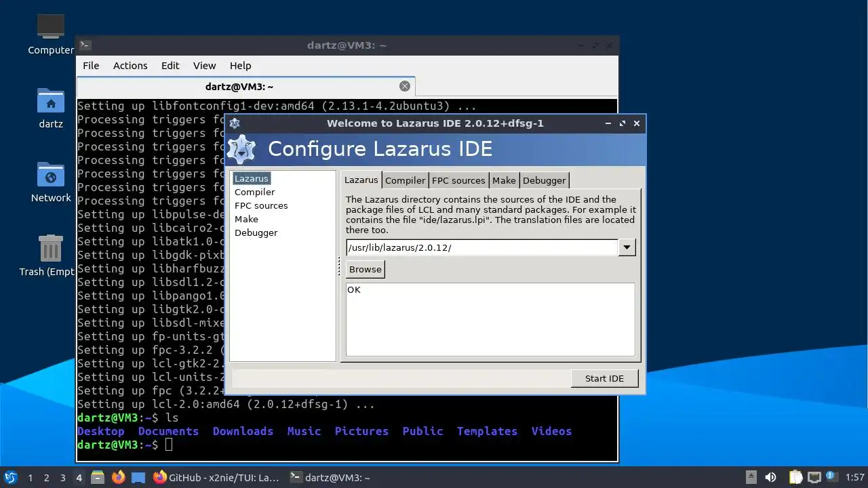
Task: Open the Lazarus directory dropdown arrow
Action: pos(627,247)
